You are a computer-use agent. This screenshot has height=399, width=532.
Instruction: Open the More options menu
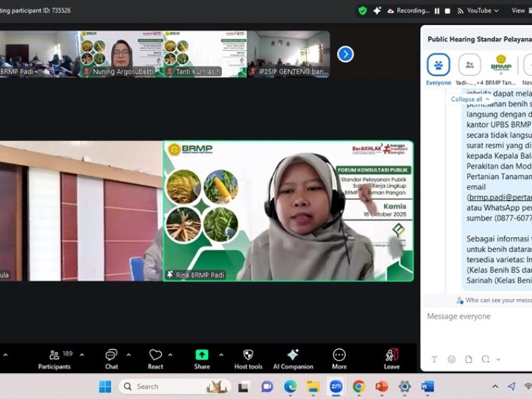[339, 356]
